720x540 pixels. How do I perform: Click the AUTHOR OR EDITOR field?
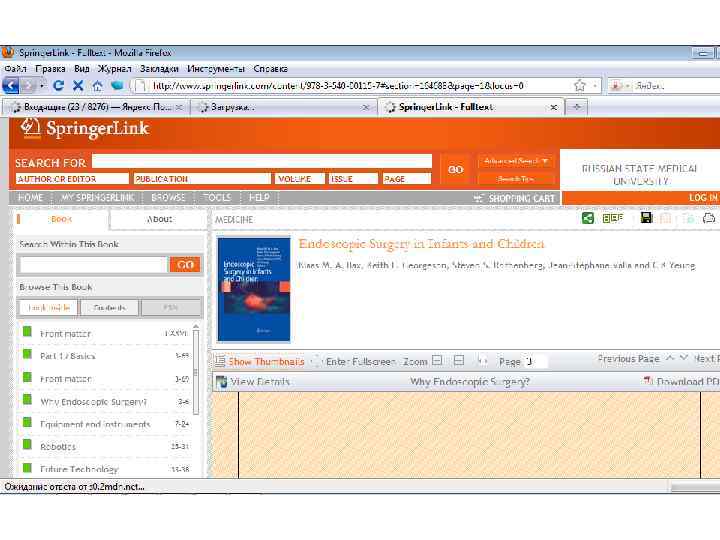point(72,179)
